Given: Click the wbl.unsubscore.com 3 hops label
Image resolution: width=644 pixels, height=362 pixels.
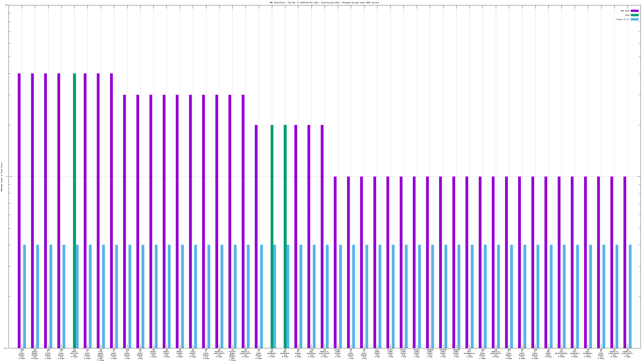Looking at the screenshot, I should [x=469, y=353].
